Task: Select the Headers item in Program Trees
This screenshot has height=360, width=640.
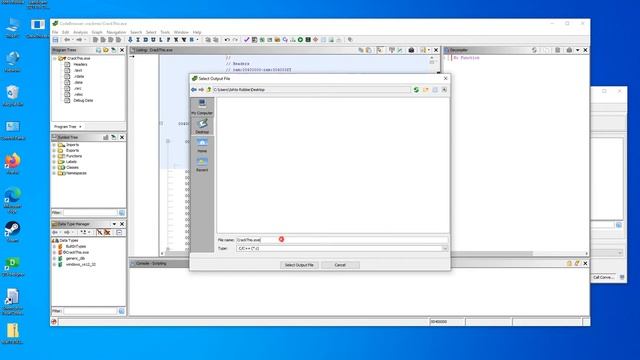Action: [x=80, y=64]
